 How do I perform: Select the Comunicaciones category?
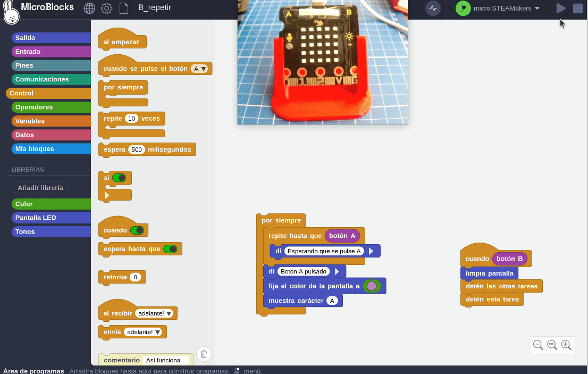pos(51,79)
